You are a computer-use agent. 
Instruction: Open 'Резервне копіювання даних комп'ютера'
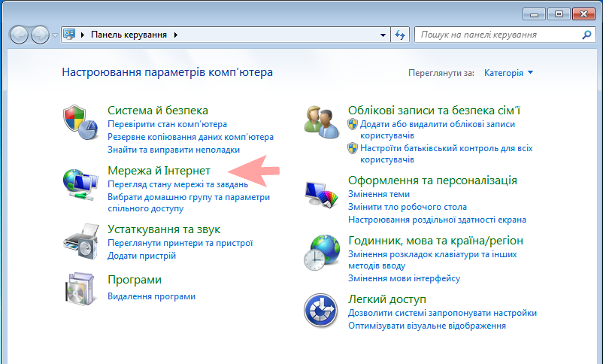(x=190, y=137)
